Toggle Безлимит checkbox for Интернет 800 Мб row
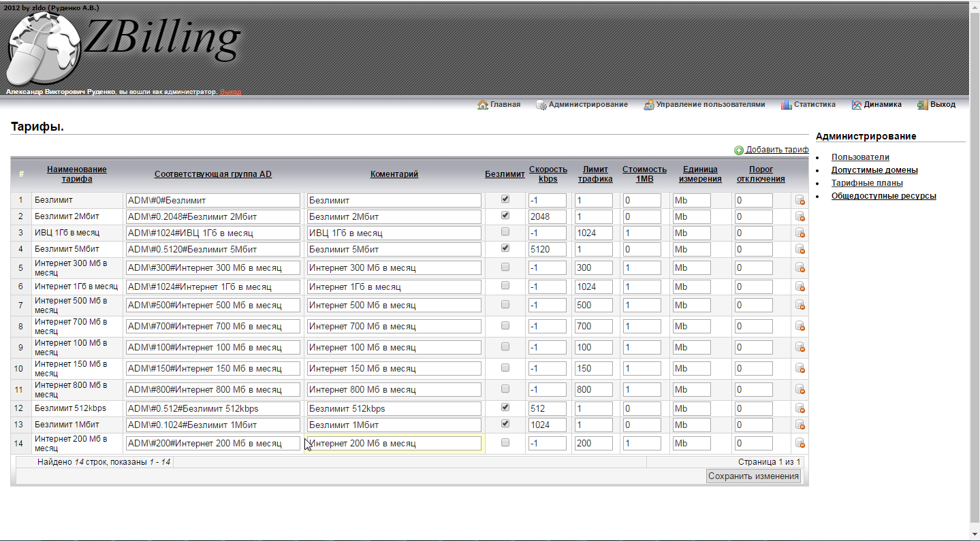 (x=505, y=389)
